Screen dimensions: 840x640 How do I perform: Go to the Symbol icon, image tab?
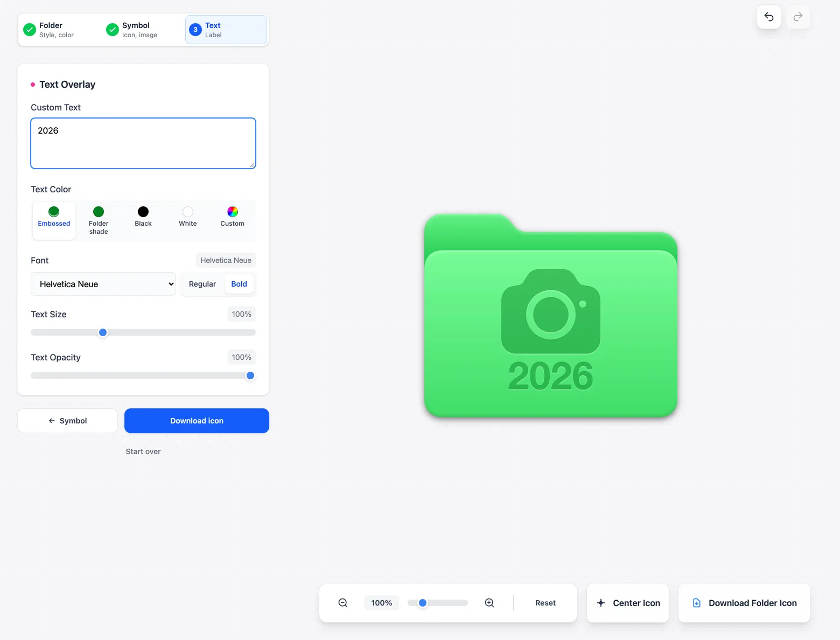click(x=143, y=30)
